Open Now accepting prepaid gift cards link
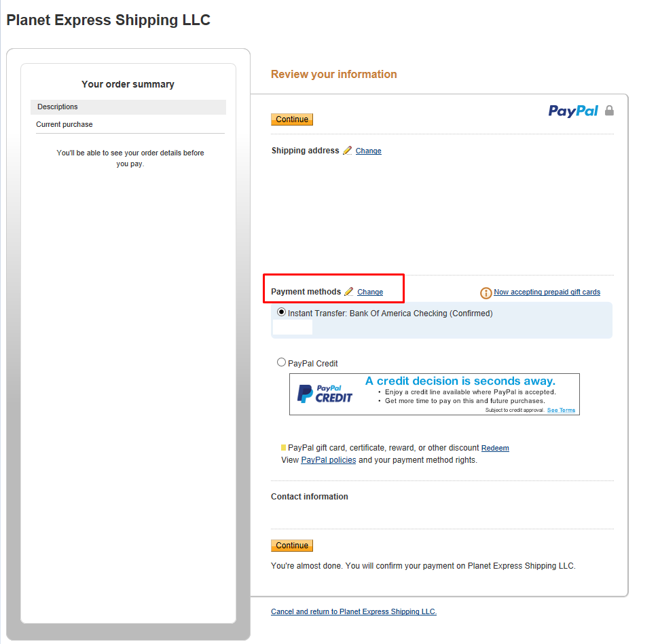 pyautogui.click(x=547, y=292)
